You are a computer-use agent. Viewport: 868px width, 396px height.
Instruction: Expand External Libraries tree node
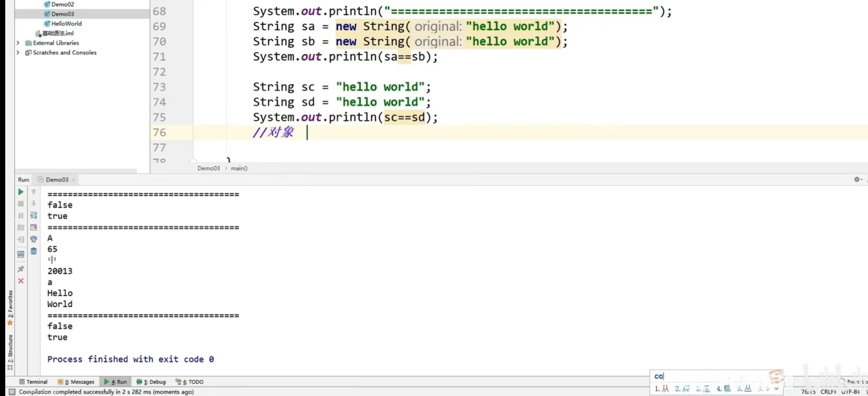(18, 43)
